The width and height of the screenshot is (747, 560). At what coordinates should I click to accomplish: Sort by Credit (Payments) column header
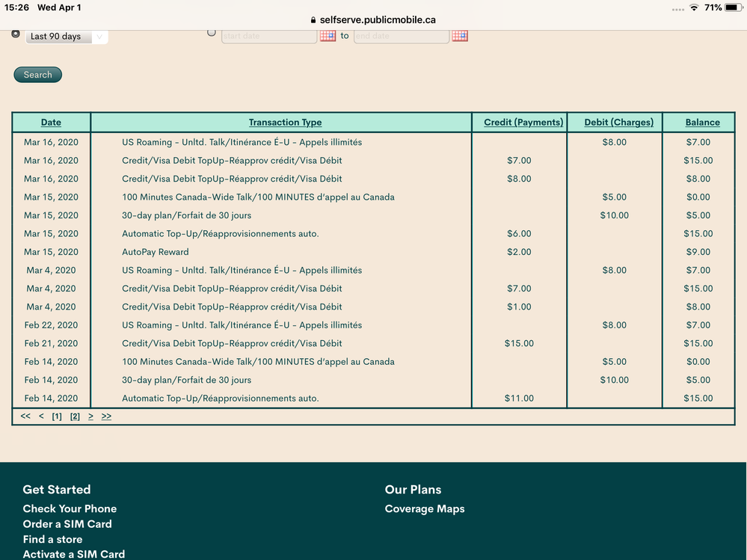523,123
